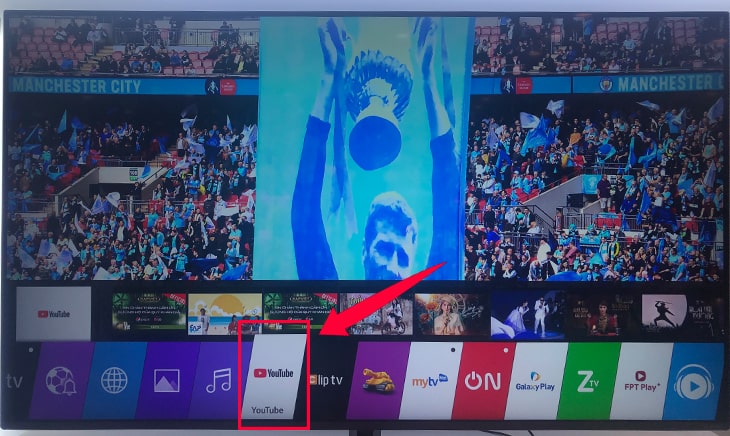
Task: Launch the YouTube tile in the launcher bar
Action: (x=274, y=377)
